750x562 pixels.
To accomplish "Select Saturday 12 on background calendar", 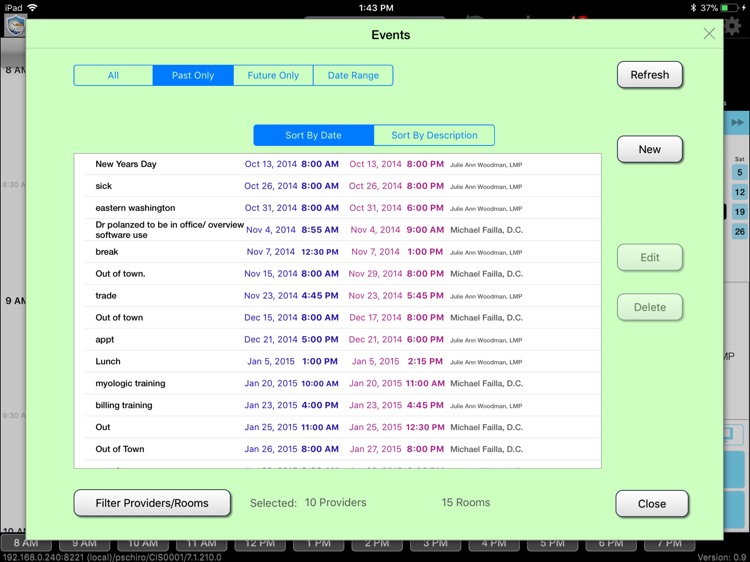I will [739, 192].
